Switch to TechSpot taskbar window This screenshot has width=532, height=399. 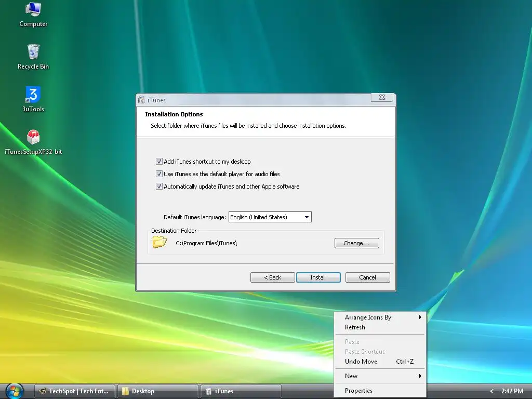coord(75,391)
